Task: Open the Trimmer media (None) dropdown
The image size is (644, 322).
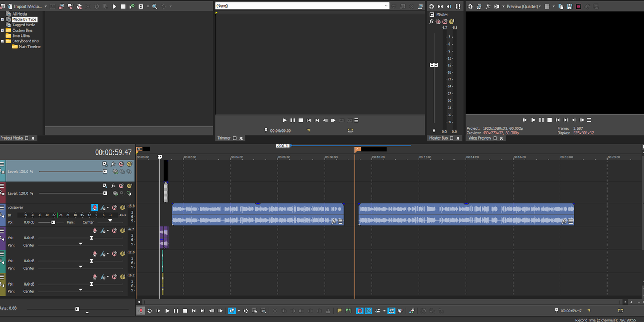Action: click(x=302, y=5)
